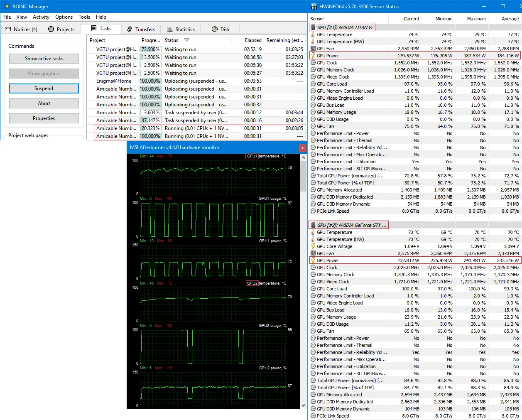Image resolution: width=522 pixels, height=420 pixels.
Task: Open the Activity menu
Action: (x=41, y=17)
